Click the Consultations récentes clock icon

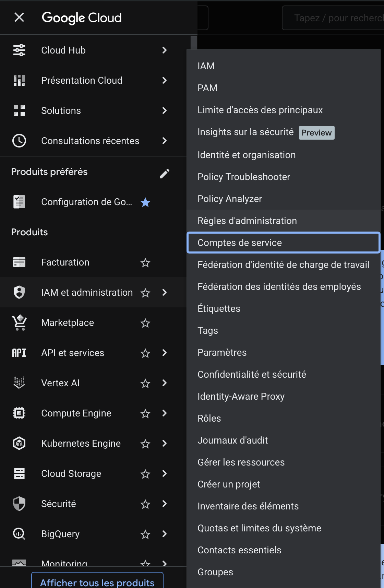(x=19, y=141)
